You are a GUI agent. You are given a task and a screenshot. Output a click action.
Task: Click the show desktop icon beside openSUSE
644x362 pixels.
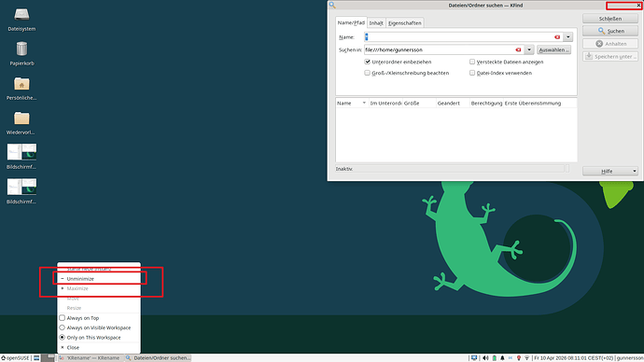tap(36, 358)
